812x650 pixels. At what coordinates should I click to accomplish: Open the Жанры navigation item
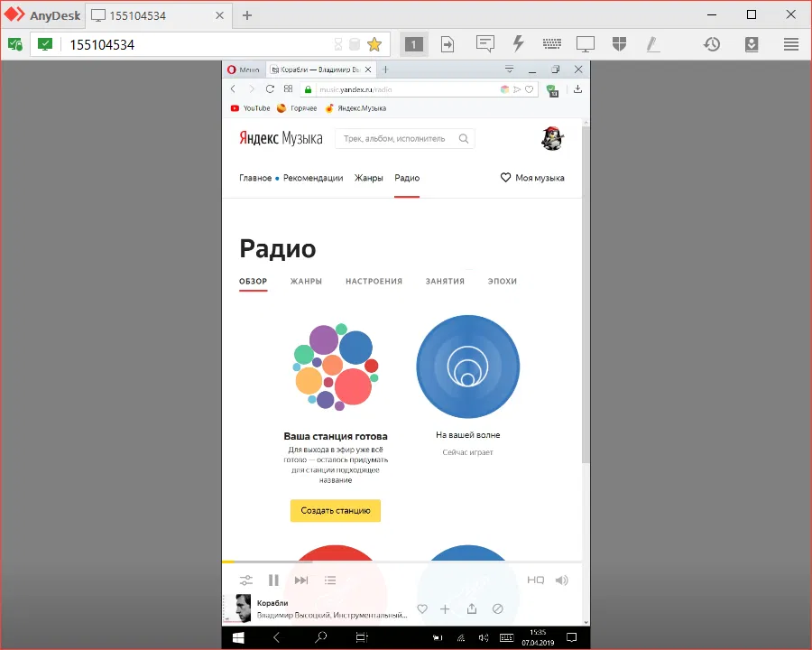[368, 178]
